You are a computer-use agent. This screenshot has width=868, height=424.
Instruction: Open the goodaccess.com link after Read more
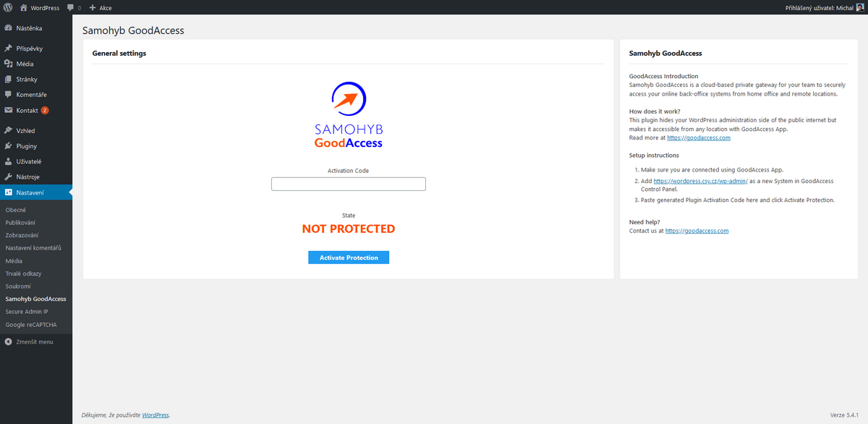coord(699,137)
